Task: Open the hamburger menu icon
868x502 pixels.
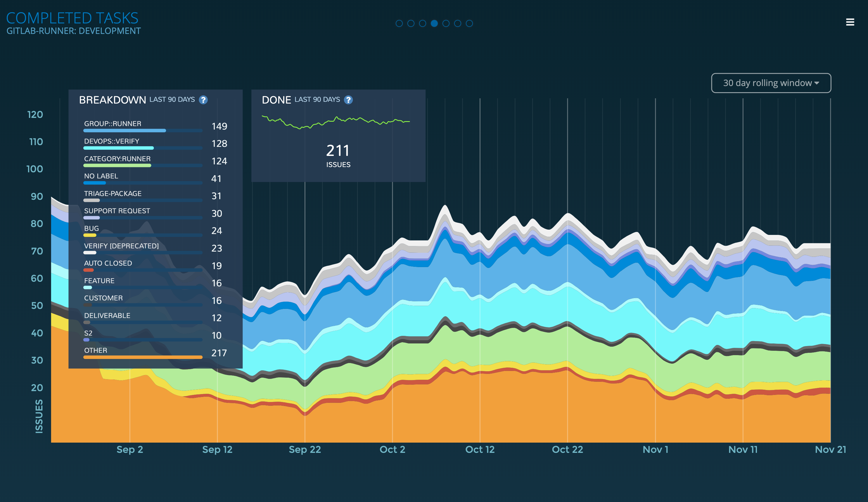Action: pyautogui.click(x=850, y=22)
